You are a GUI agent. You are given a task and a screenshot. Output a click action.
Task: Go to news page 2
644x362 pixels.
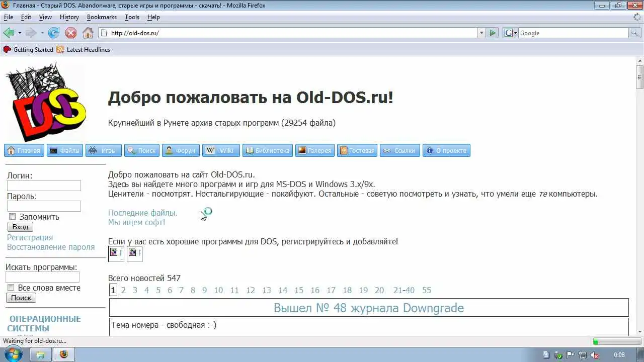pyautogui.click(x=124, y=290)
